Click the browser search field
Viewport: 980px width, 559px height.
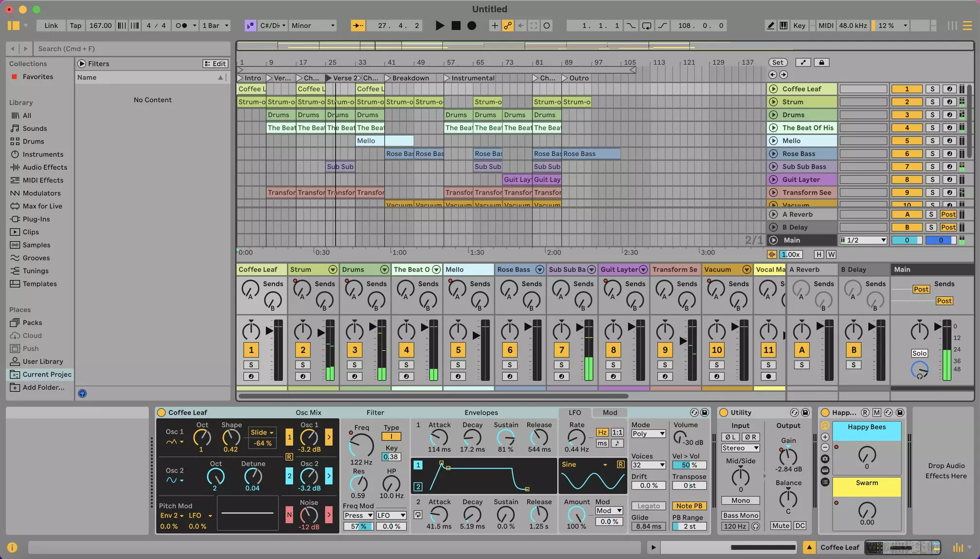pyautogui.click(x=131, y=49)
